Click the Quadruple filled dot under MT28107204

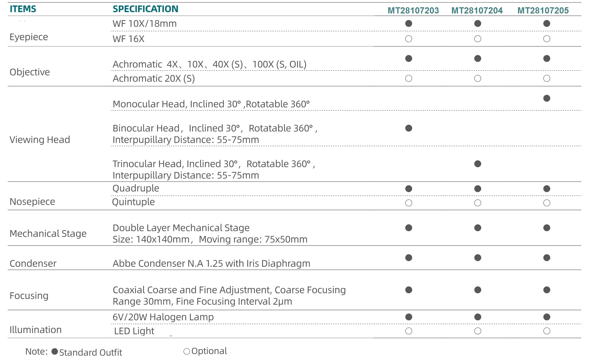(477, 189)
